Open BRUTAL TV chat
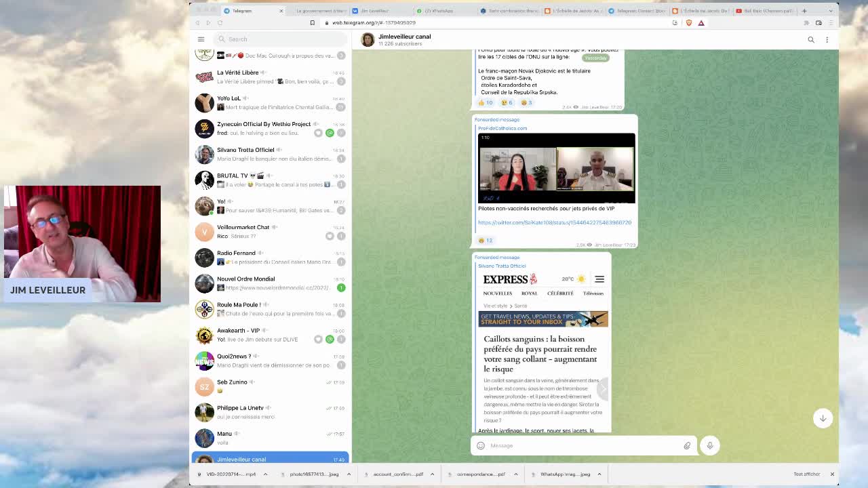The width and height of the screenshot is (868, 488). 271,180
